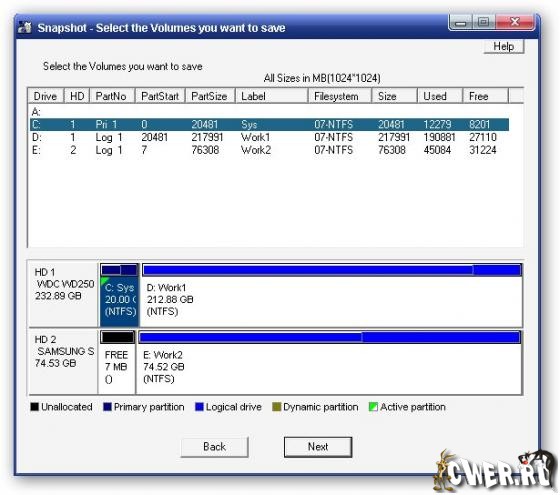Click the FREE 7 MB unallocated block
Image resolution: width=560 pixels, height=495 pixels.
117,362
